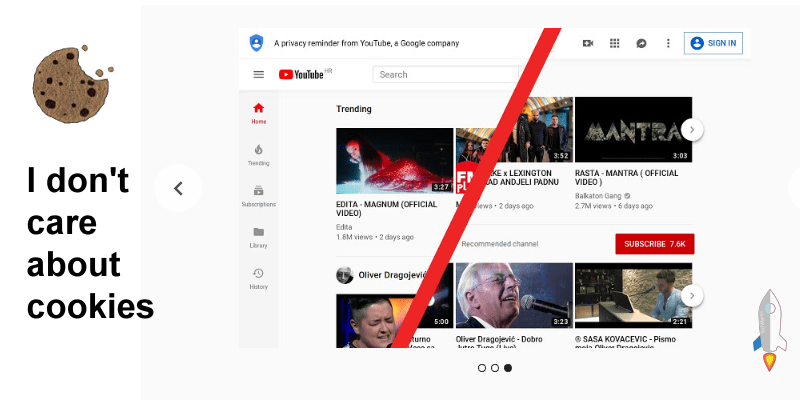Open the YouTube apps grid icon

(x=615, y=43)
